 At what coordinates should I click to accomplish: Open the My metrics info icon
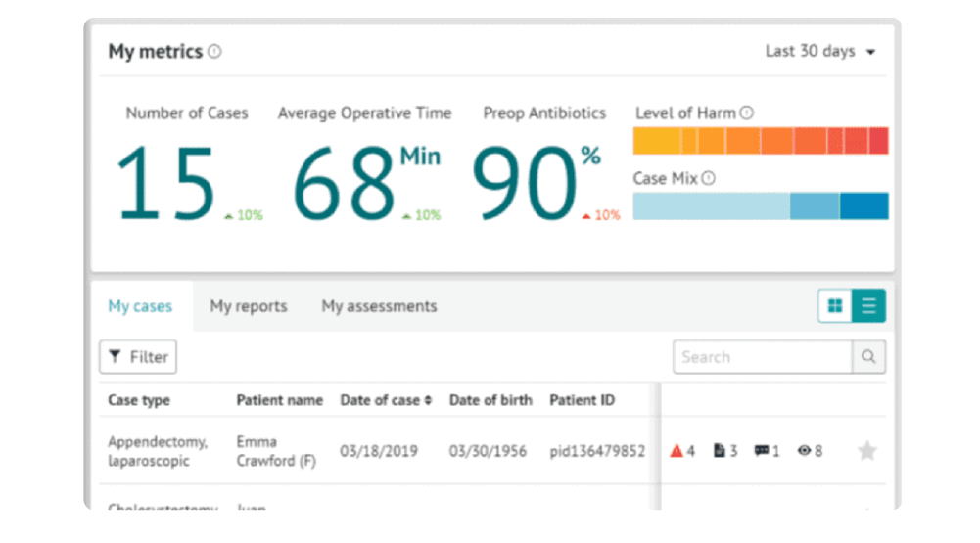[x=214, y=51]
